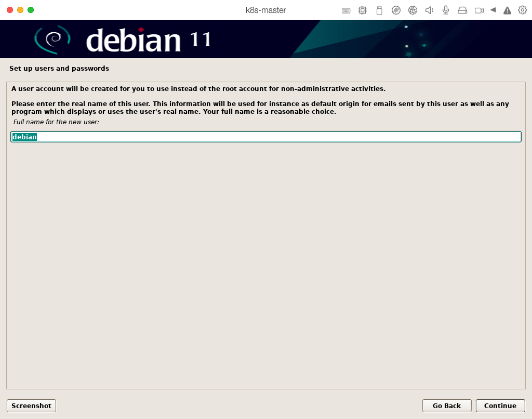The height and width of the screenshot is (419, 532).
Task: Click the yellow minimize window button
Action: [x=20, y=10]
